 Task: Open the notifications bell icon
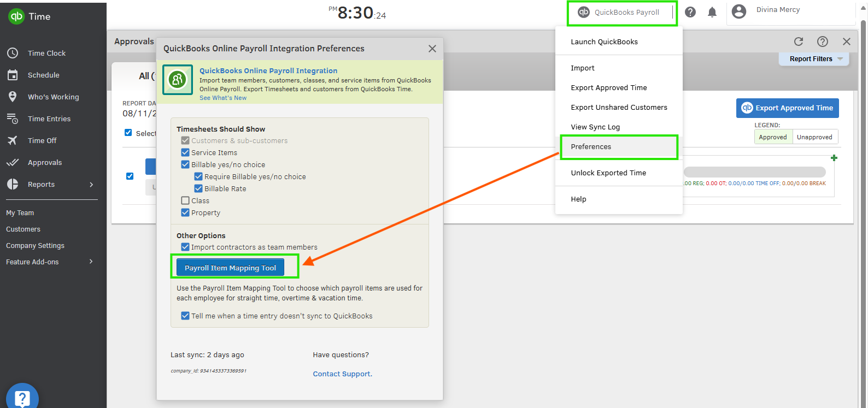(x=712, y=12)
